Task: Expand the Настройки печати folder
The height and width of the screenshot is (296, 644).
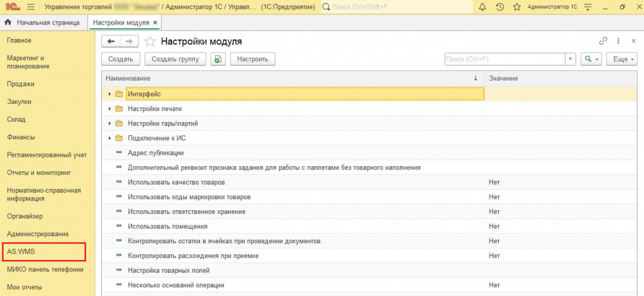Action: [109, 109]
